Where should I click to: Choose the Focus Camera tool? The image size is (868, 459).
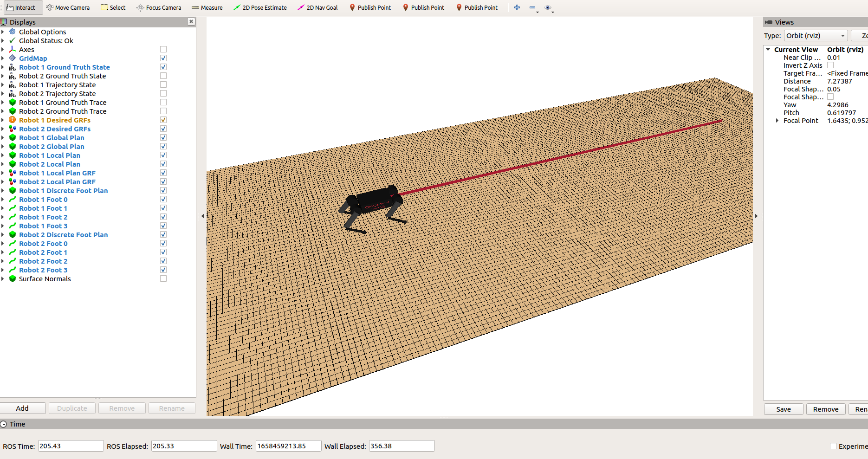click(x=159, y=7)
